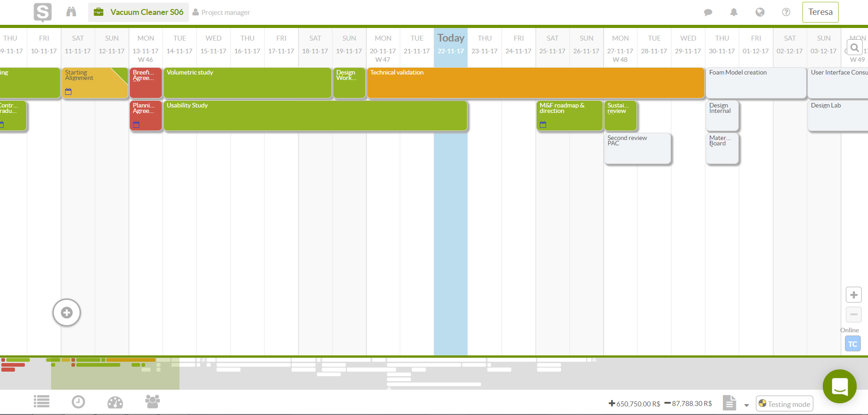This screenshot has height=415, width=868.
Task: Click MON 13-11-17 W46 date header
Action: point(146,48)
